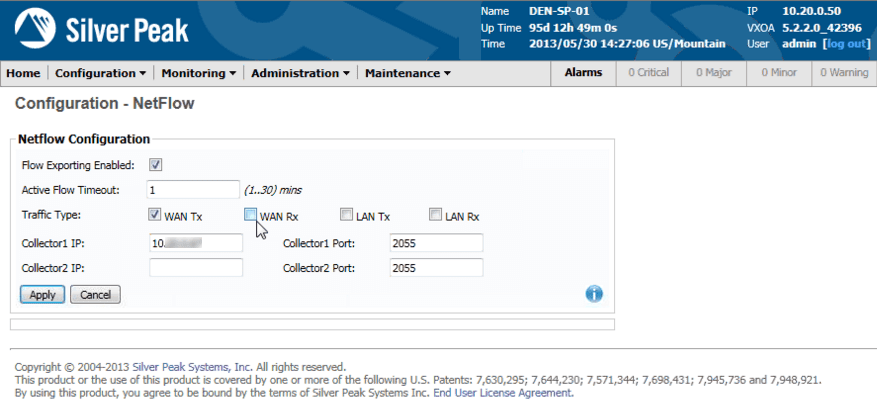View 0 Critical alarms
This screenshot has width=877, height=403.
tap(648, 73)
